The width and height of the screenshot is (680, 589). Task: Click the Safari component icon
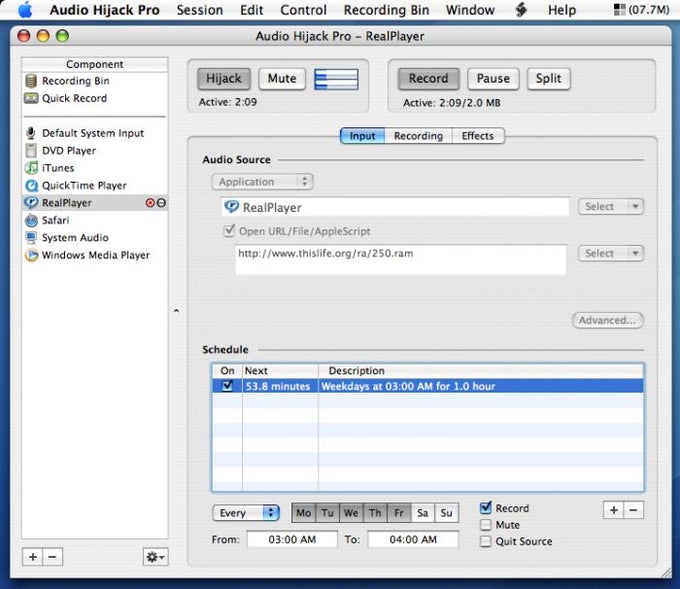pyautogui.click(x=31, y=220)
